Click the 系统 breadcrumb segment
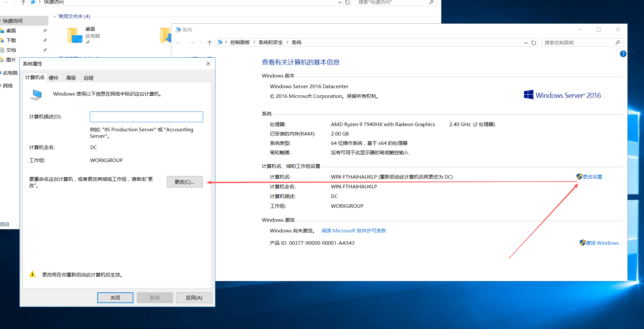 [297, 42]
